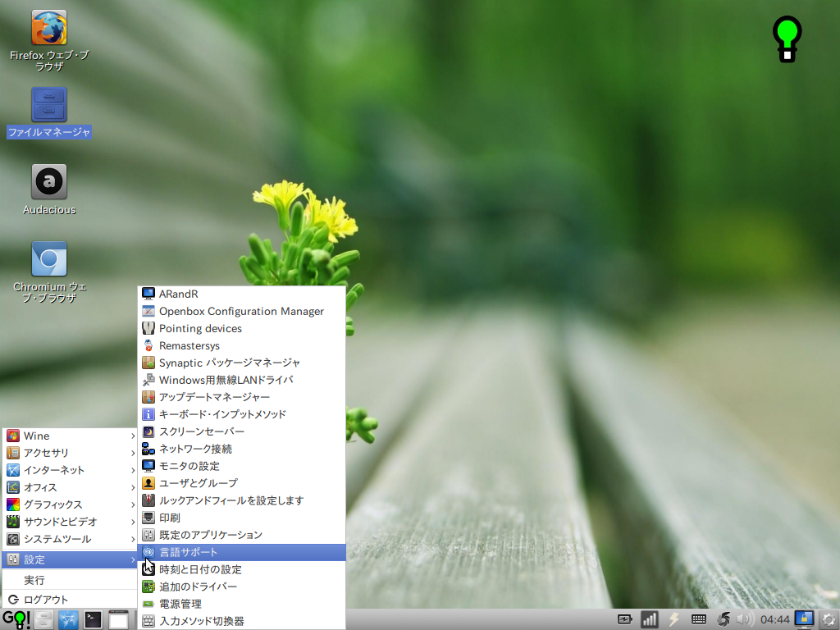The image size is (840, 630).
Task: Click the 04:44 clock in panel
Action: pos(774,620)
